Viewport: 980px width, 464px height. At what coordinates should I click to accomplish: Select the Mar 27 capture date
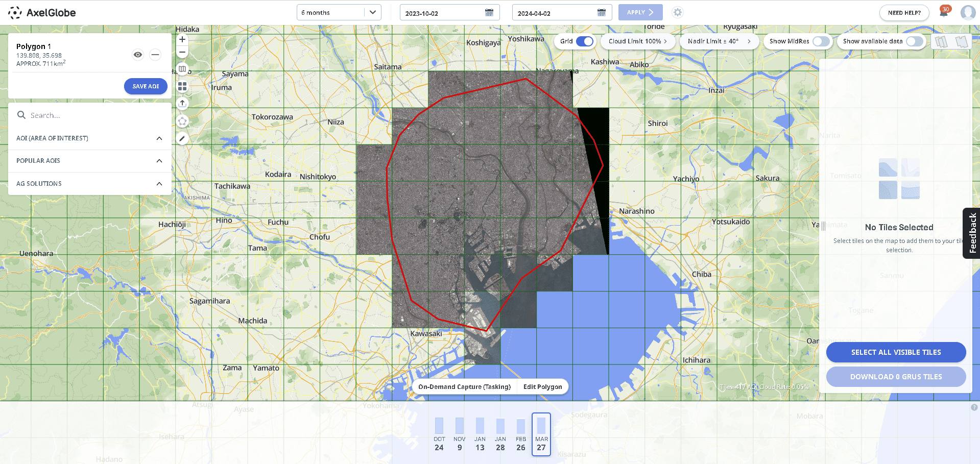tap(541, 434)
